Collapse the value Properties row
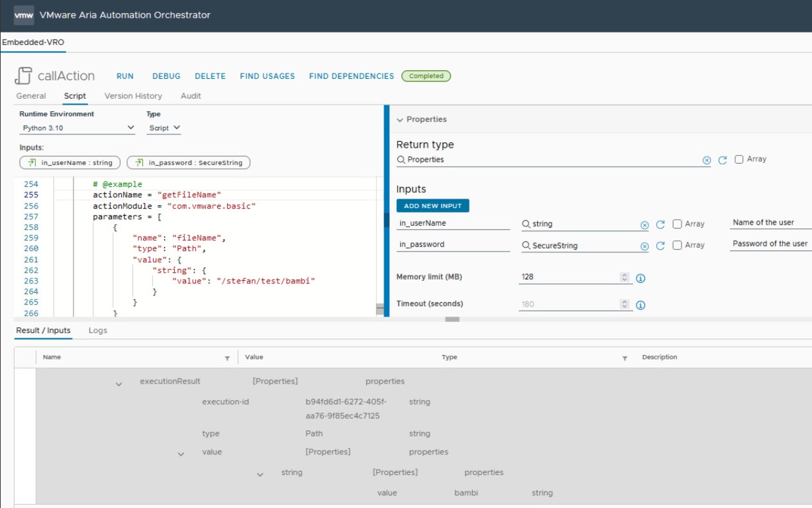This screenshot has height=508, width=812. [x=181, y=454]
